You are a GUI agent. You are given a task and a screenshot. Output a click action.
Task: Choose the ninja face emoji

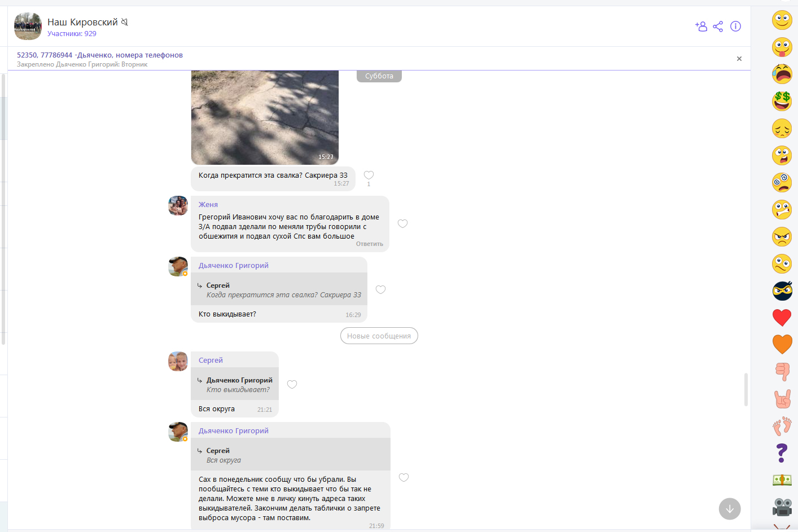pyautogui.click(x=782, y=291)
